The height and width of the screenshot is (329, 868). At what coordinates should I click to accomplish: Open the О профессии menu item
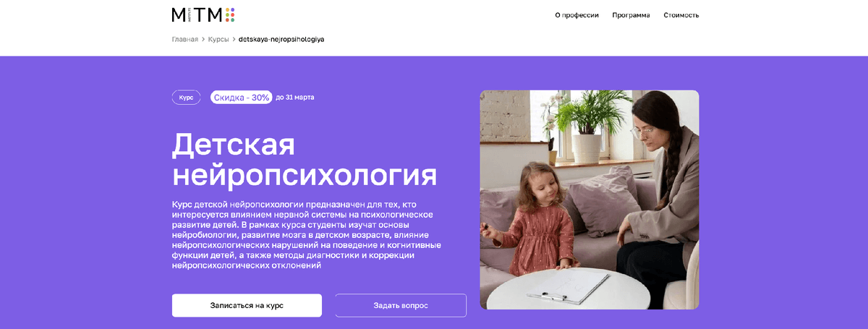coord(576,15)
